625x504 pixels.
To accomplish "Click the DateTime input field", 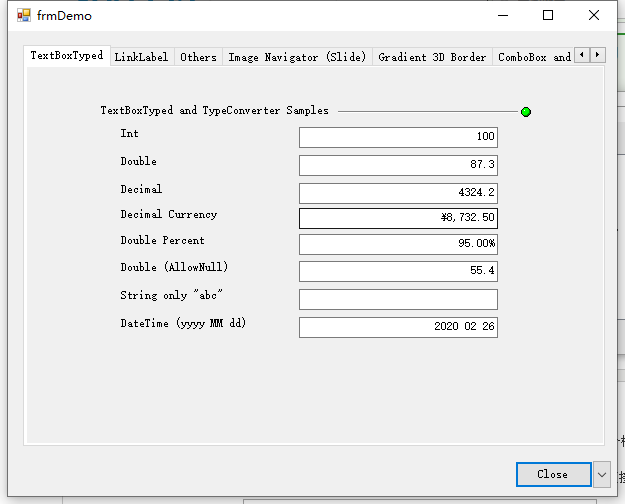I will pos(398,327).
